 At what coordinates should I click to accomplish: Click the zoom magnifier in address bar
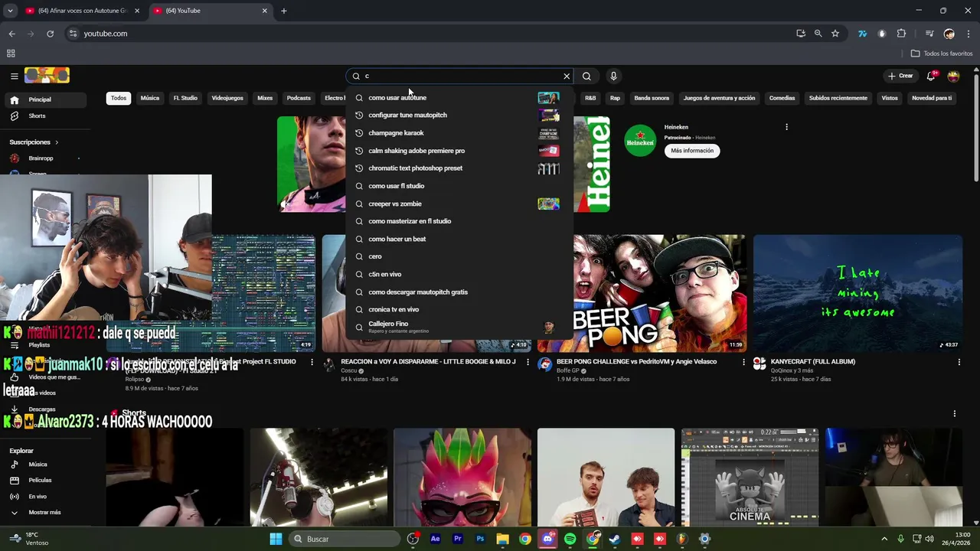click(x=818, y=34)
